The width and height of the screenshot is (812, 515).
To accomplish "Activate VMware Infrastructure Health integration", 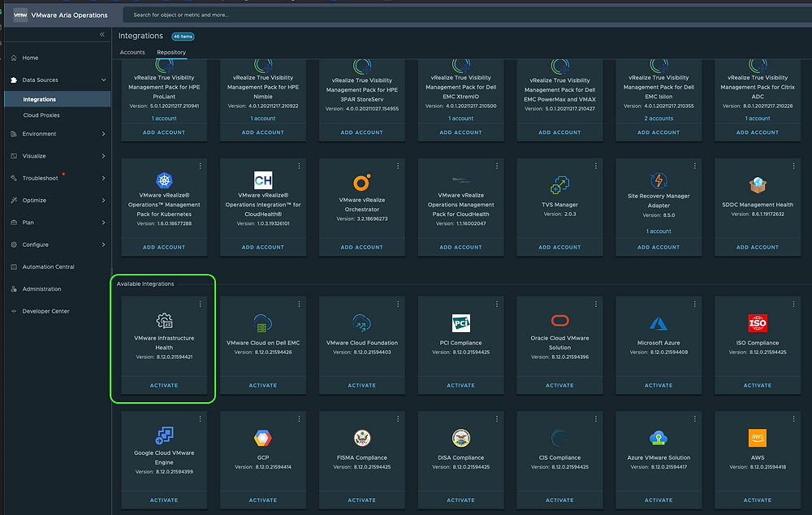I will pos(164,386).
